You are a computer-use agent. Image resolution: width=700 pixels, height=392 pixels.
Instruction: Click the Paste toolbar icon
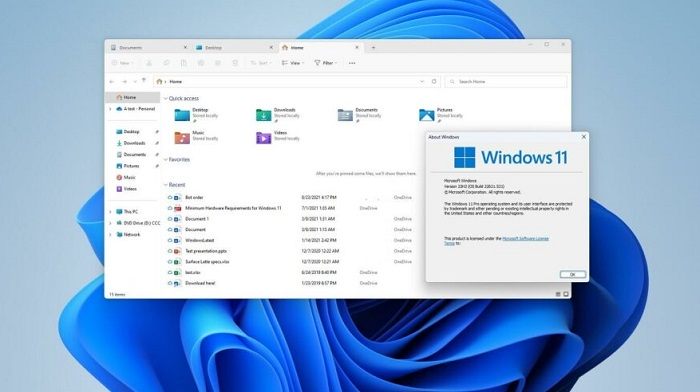click(x=183, y=63)
